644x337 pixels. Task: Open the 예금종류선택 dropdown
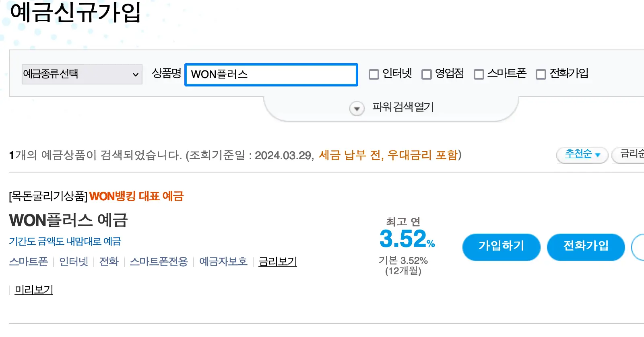[x=81, y=74]
